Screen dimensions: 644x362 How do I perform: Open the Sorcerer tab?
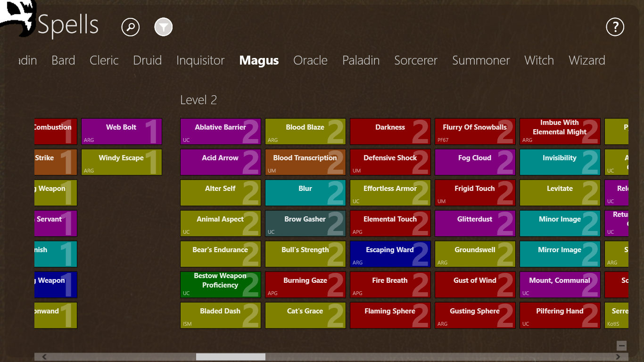[x=416, y=60]
